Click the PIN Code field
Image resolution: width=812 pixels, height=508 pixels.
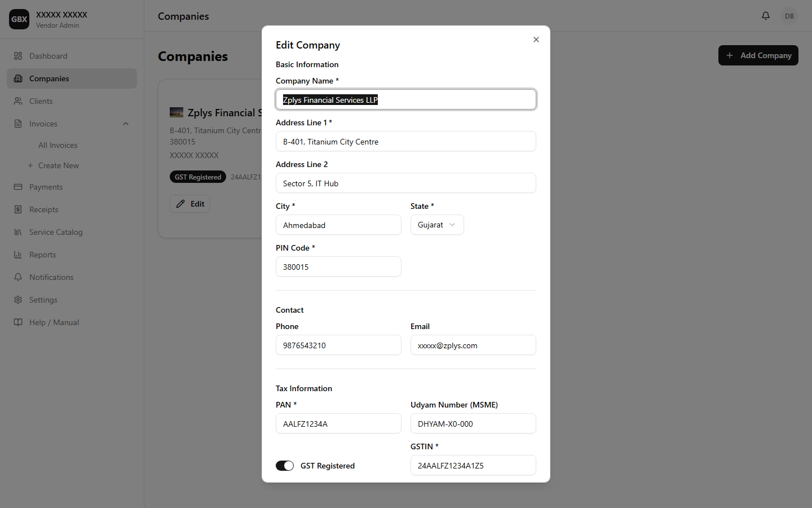click(338, 266)
